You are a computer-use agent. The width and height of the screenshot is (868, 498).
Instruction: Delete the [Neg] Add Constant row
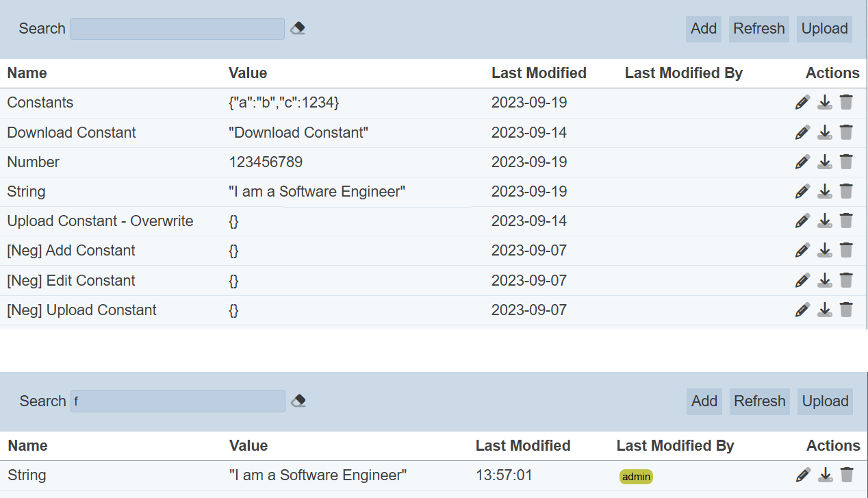[x=846, y=250]
